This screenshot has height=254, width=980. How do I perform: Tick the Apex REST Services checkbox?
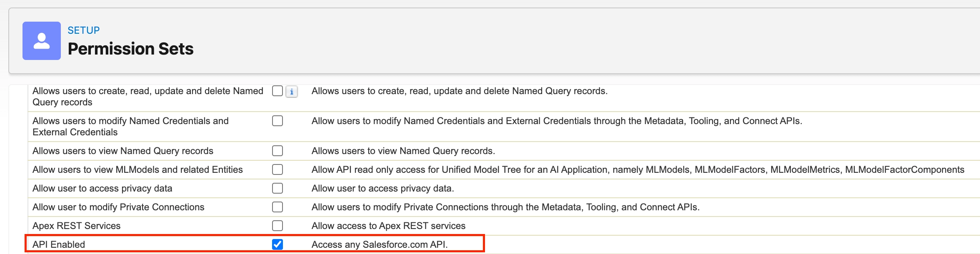[x=277, y=226]
